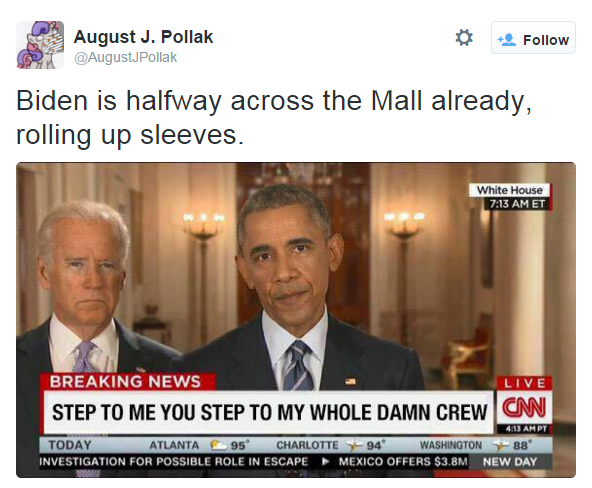This screenshot has height=488, width=592.
Task: Click the @AugustJPollak handle
Action: [125, 57]
